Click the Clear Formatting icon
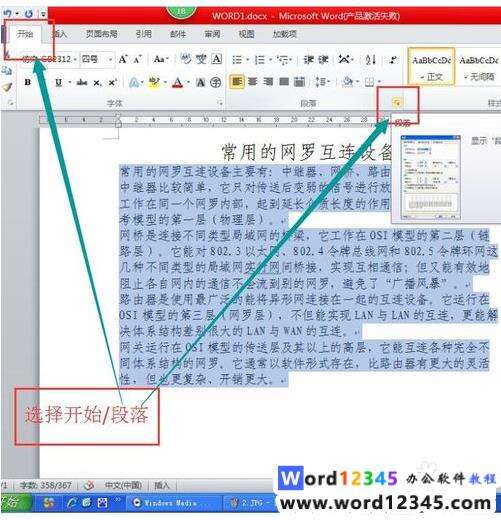This screenshot has height=520, width=501. click(x=185, y=59)
